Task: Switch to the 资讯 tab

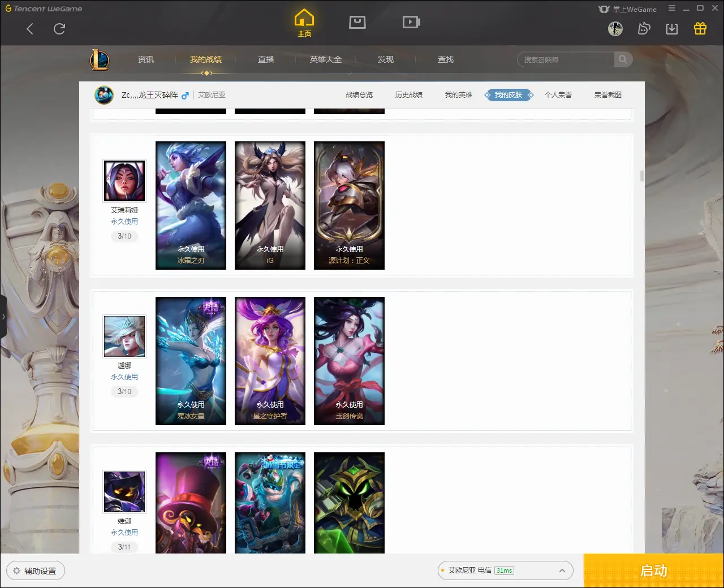Action: (x=146, y=59)
